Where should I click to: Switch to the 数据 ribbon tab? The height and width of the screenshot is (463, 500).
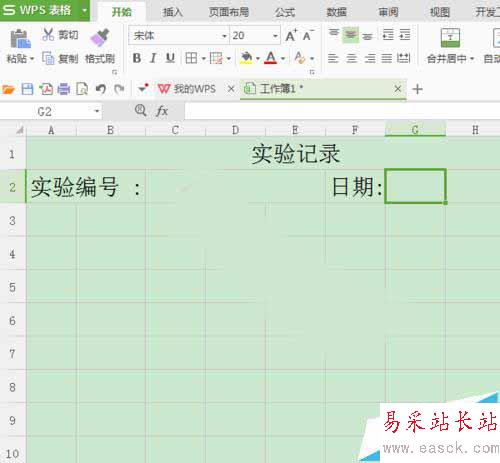click(337, 12)
